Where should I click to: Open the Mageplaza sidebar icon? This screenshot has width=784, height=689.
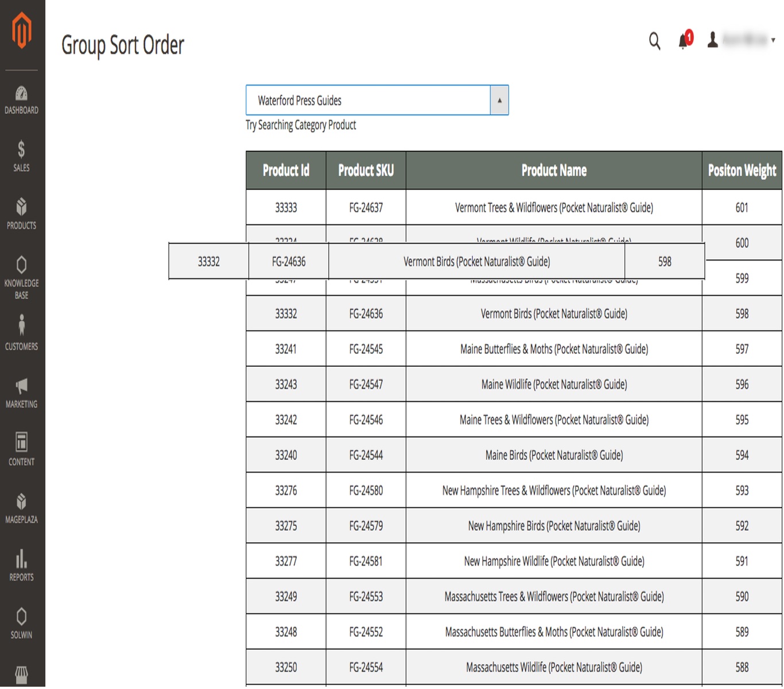point(22,508)
